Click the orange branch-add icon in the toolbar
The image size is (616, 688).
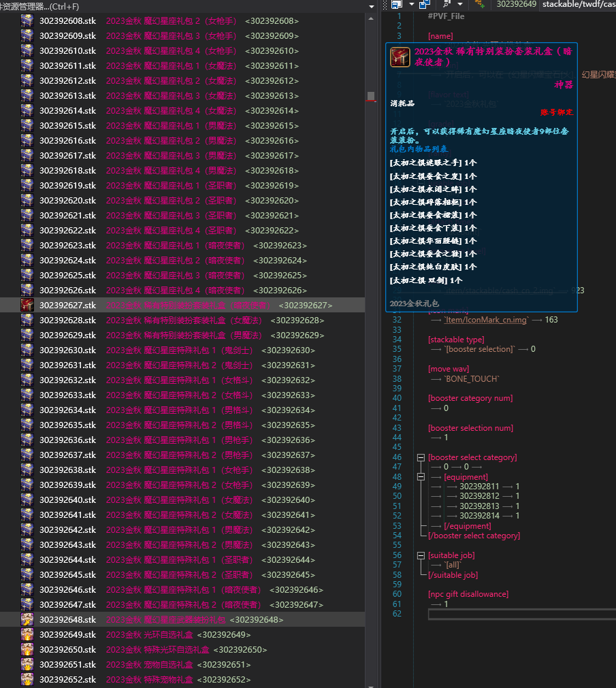click(480, 4)
